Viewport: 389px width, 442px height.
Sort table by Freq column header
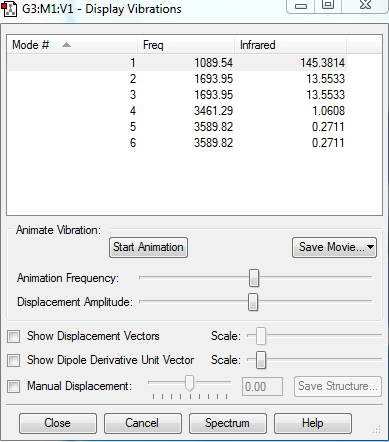point(186,45)
